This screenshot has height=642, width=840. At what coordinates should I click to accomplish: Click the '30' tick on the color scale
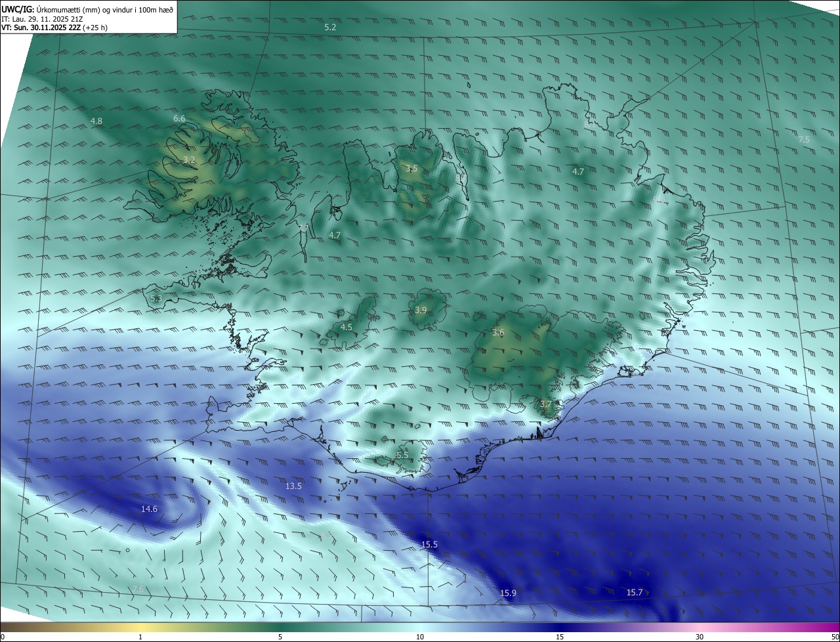[700, 637]
